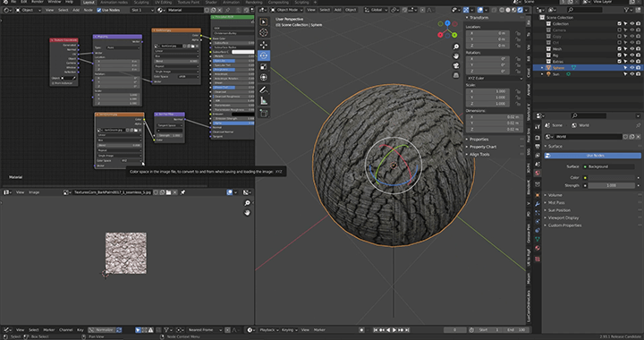
Task: Switch perspective/orthographic grid icon in viewport
Action: pos(456,75)
